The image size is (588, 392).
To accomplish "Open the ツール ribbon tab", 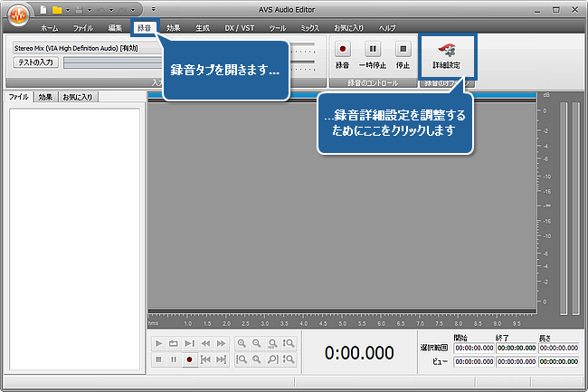I will 278,28.
